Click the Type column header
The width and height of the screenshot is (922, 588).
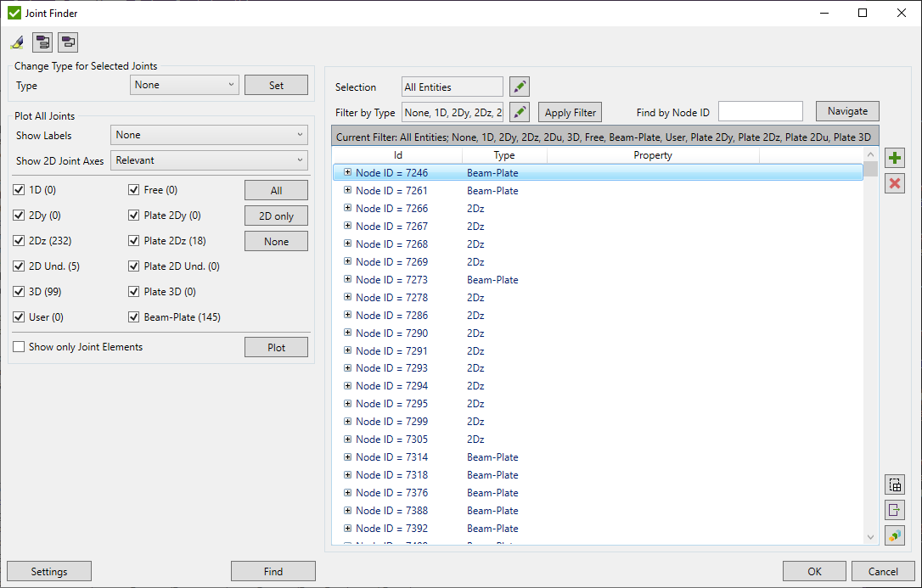pyautogui.click(x=504, y=155)
